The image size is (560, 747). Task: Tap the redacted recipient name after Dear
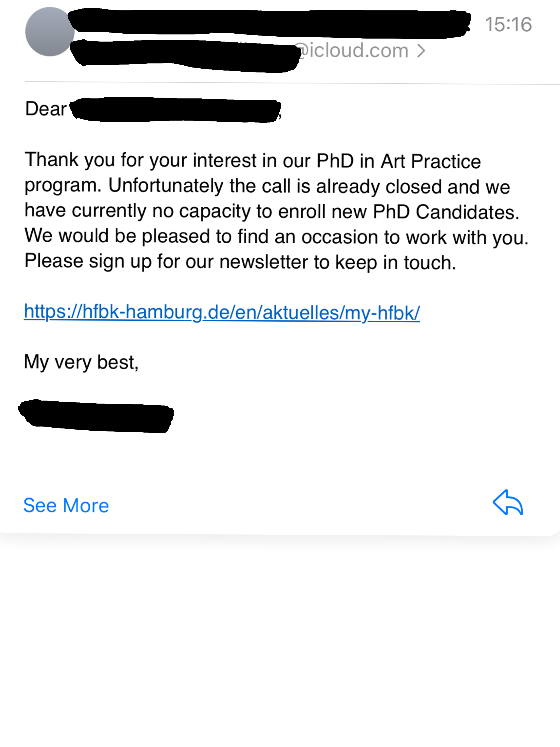(176, 110)
